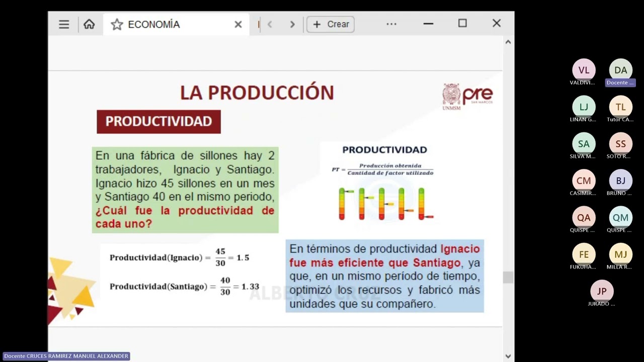Click the Docente label under DA

click(x=620, y=82)
